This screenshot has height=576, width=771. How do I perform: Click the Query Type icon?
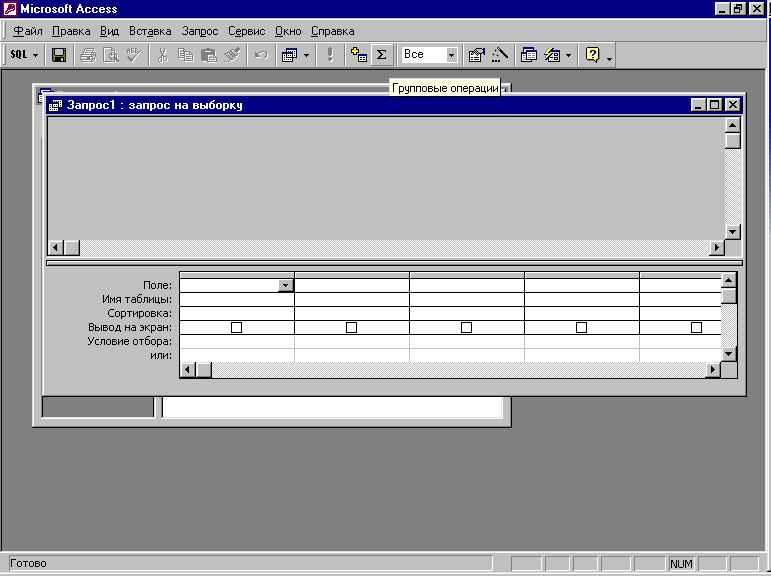pyautogui.click(x=289, y=55)
